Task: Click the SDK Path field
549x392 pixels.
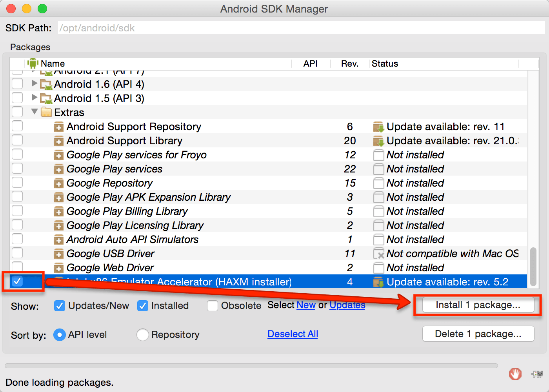Action: coord(302,28)
